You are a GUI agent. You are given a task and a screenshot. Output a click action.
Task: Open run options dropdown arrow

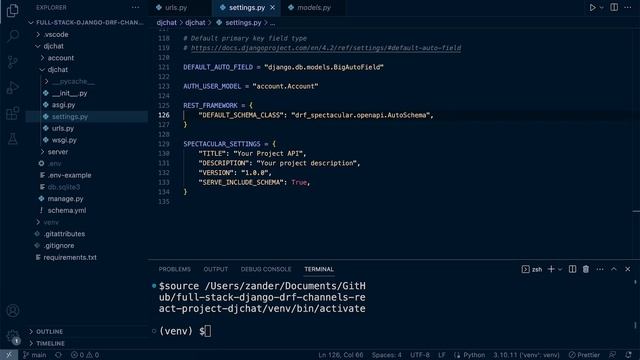click(x=602, y=7)
